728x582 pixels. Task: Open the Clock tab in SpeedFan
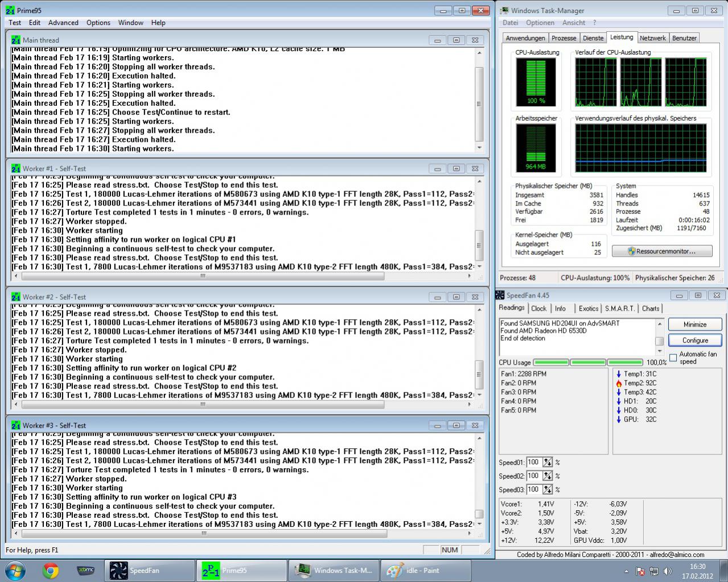pos(538,308)
